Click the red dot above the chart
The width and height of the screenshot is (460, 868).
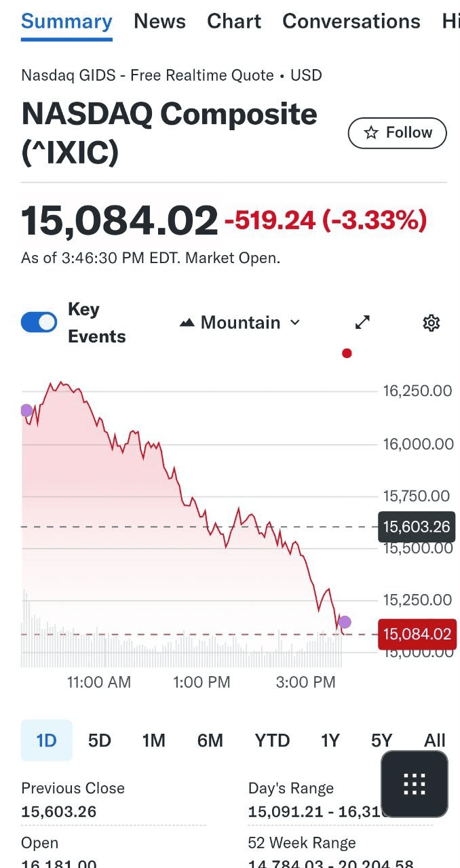(347, 353)
